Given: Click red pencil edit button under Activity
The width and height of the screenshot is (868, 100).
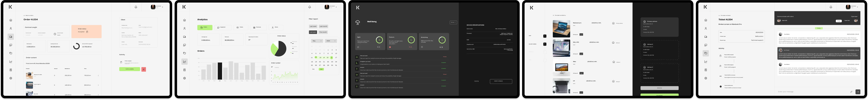Looking at the screenshot, I should [143, 69].
